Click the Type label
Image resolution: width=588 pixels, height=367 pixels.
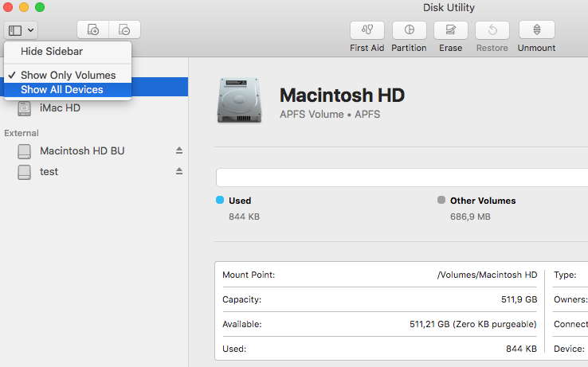[x=565, y=275]
